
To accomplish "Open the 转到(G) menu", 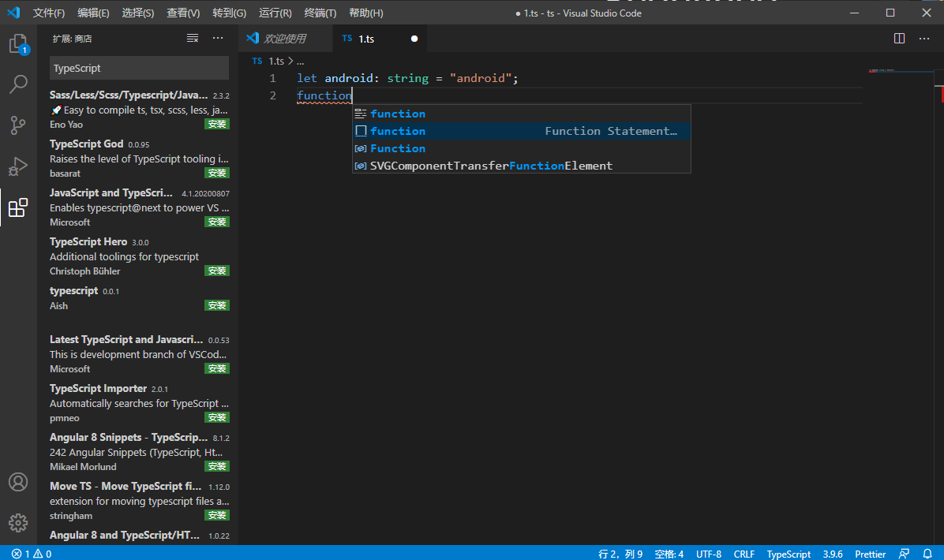I will (x=230, y=13).
